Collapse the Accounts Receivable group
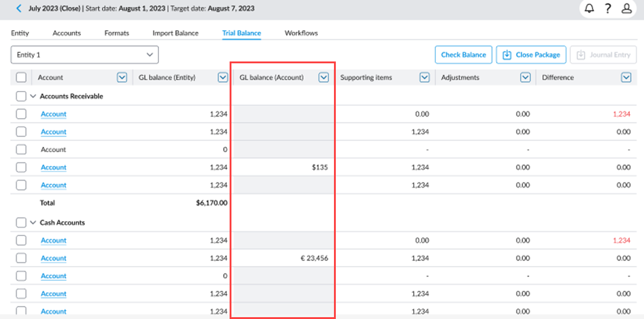Screen dimensions: 644x319 (x=33, y=96)
